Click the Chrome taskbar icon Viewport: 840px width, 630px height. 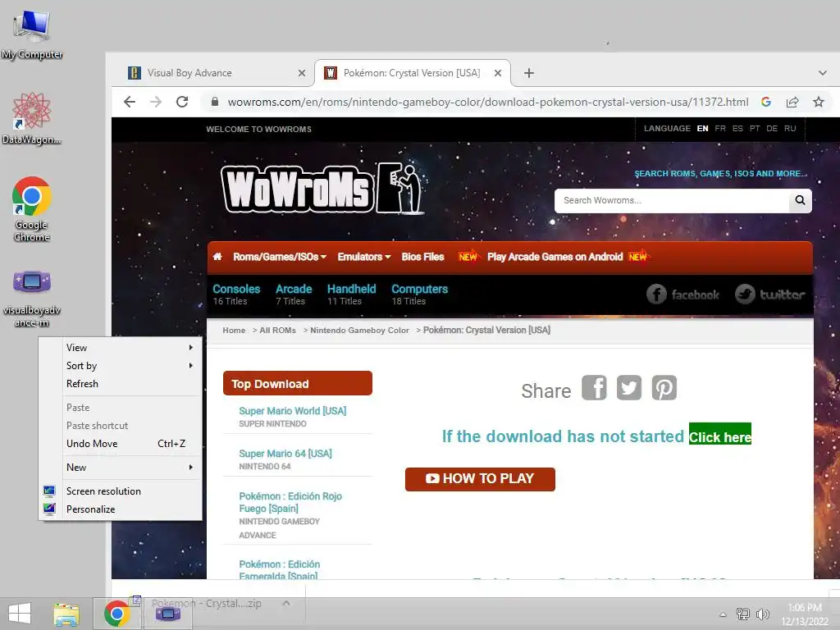pos(117,614)
